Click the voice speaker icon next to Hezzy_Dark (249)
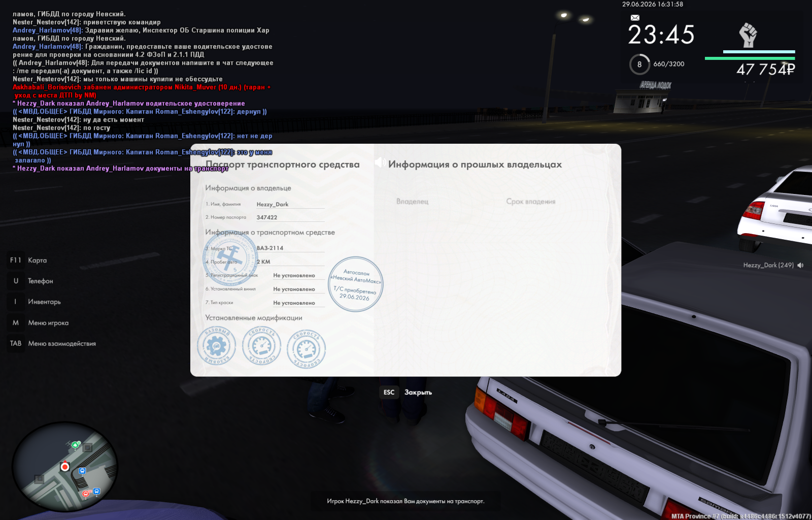The width and height of the screenshot is (812, 520). coord(800,265)
